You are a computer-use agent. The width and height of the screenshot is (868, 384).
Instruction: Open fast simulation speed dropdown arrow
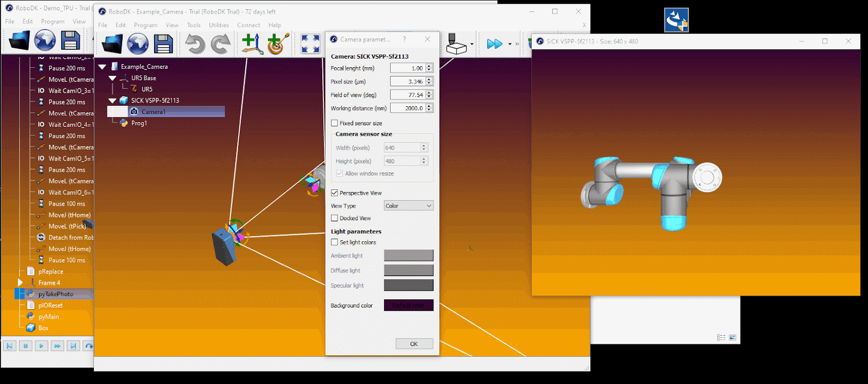509,44
